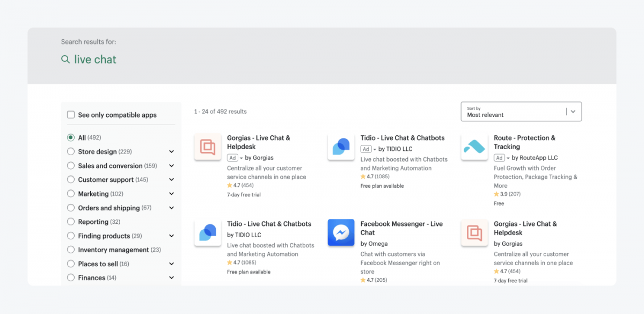Click the by Omega developer text
Screen dimensions: 644x314
pyautogui.click(x=375, y=244)
